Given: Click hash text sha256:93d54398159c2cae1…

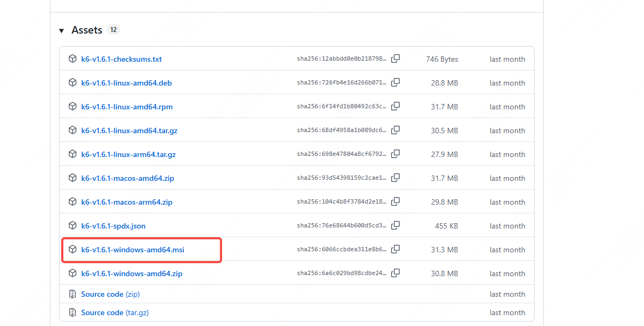Looking at the screenshot, I should (x=342, y=178).
